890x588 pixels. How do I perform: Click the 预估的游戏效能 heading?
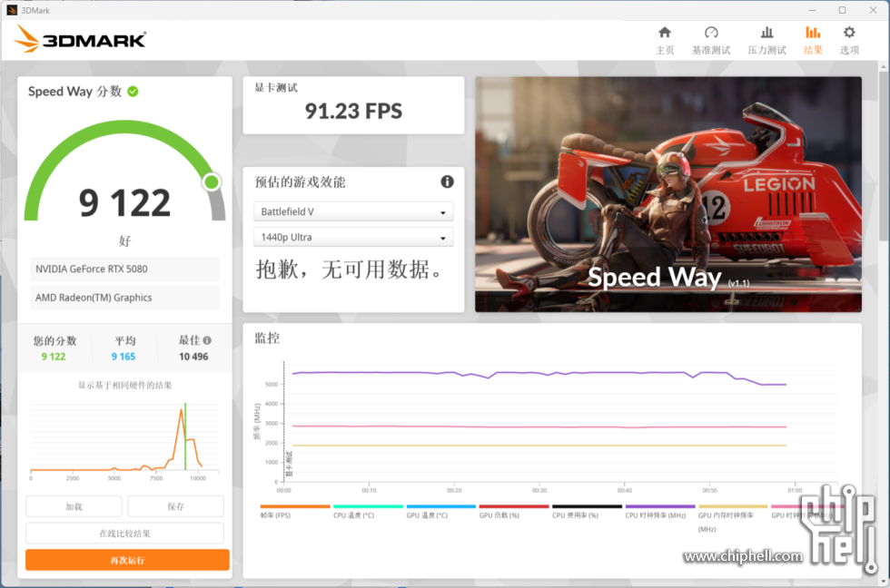(x=300, y=182)
